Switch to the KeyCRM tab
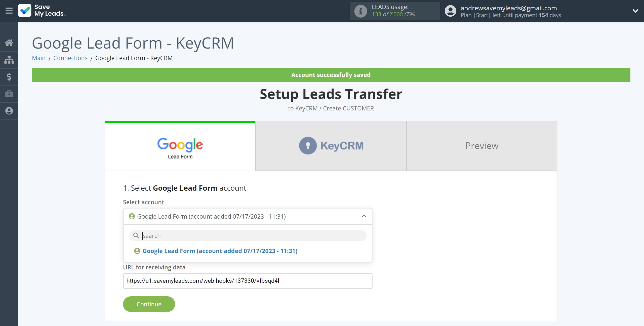This screenshot has height=326, width=644. (x=331, y=146)
